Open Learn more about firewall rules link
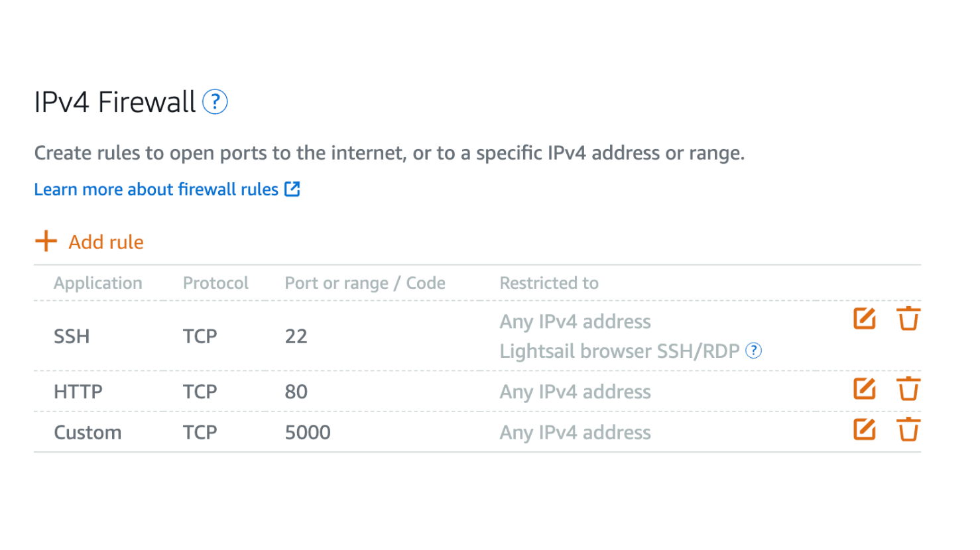Image resolution: width=980 pixels, height=550 pixels. coord(156,190)
